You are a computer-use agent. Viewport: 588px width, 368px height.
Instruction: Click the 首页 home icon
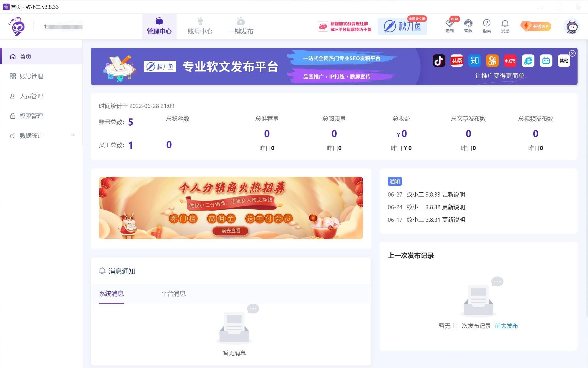(x=13, y=56)
